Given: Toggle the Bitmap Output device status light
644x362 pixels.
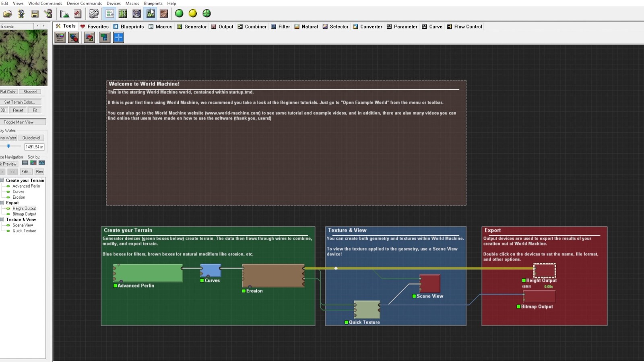Looking at the screenshot, I should click(x=518, y=306).
